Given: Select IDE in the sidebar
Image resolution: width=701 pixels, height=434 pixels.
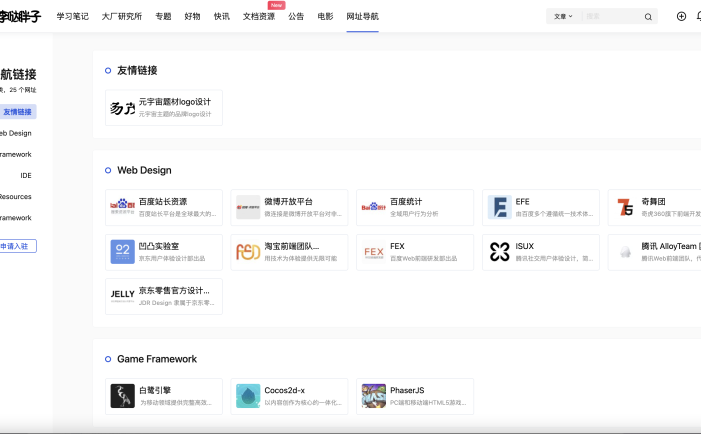Looking at the screenshot, I should click(x=26, y=175).
